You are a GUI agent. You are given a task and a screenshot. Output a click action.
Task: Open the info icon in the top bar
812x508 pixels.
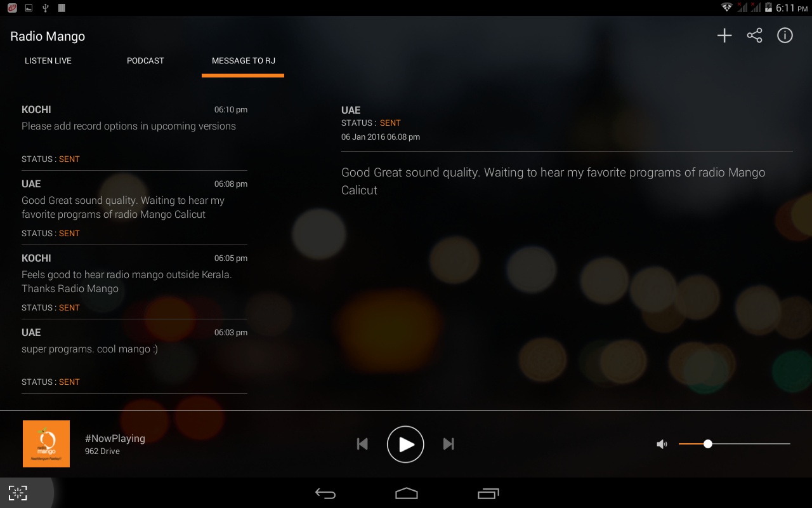click(785, 36)
